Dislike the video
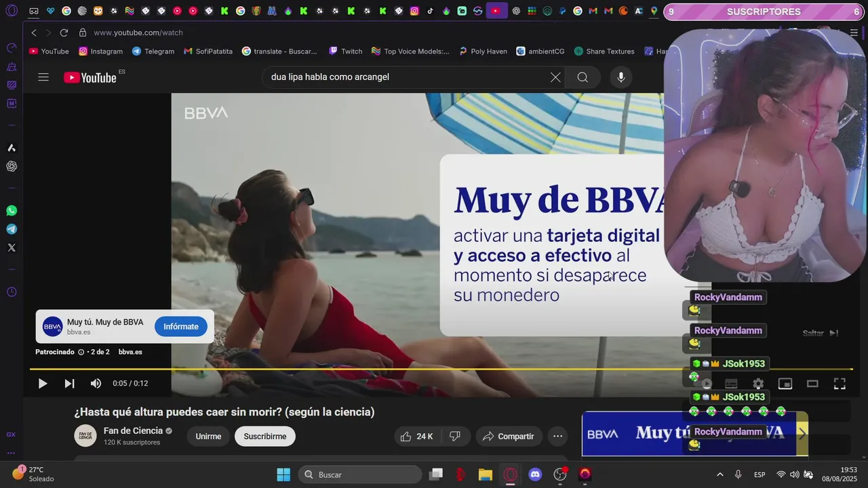The image size is (868, 488). (x=456, y=436)
